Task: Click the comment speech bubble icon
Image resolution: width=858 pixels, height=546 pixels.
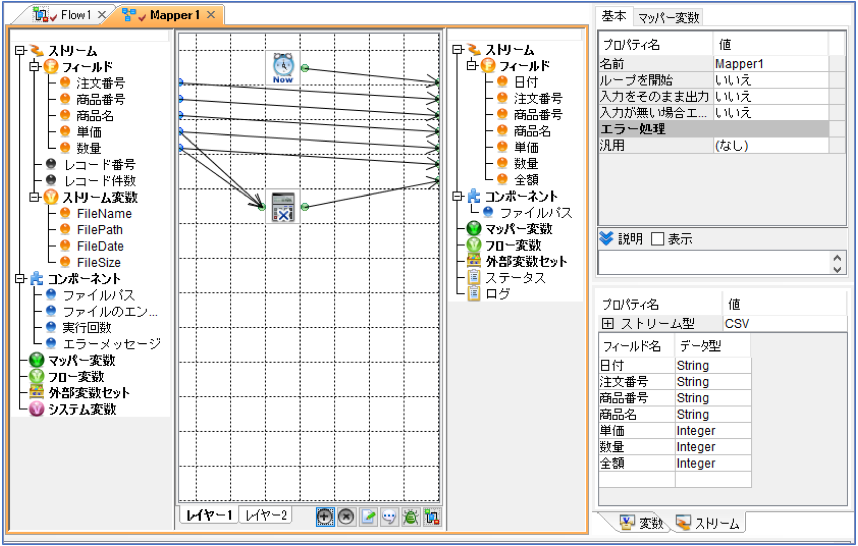Action: [389, 516]
